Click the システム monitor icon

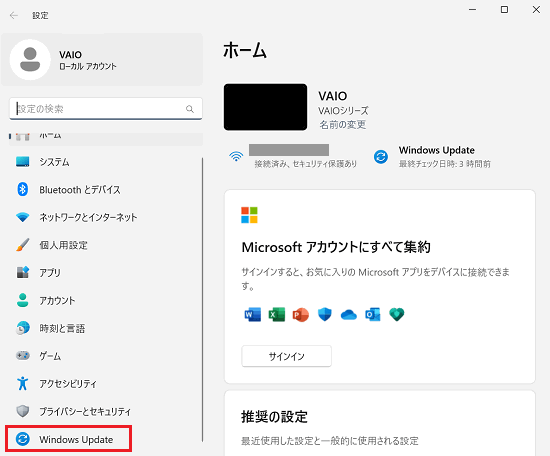23,162
